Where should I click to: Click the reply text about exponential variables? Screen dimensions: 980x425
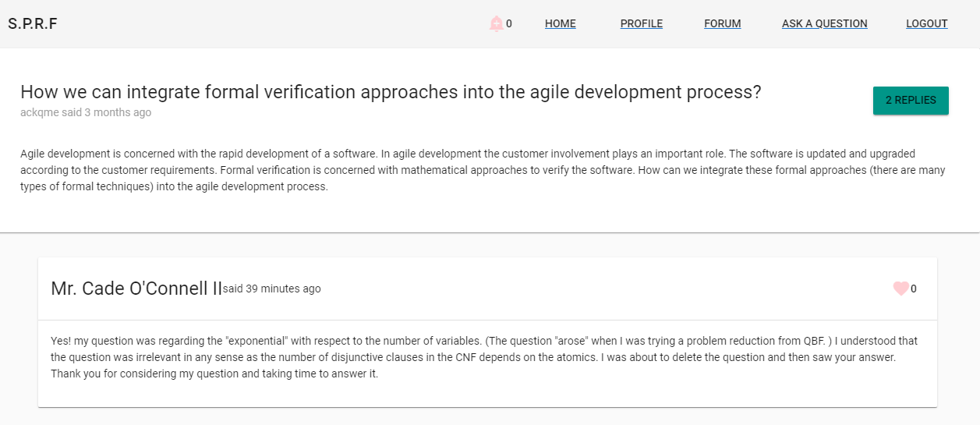[483, 357]
